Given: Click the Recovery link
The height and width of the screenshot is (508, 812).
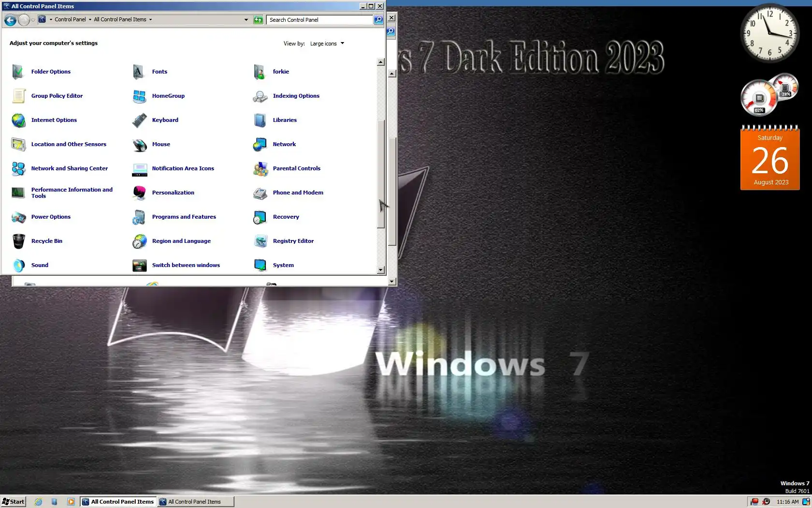Looking at the screenshot, I should (286, 217).
